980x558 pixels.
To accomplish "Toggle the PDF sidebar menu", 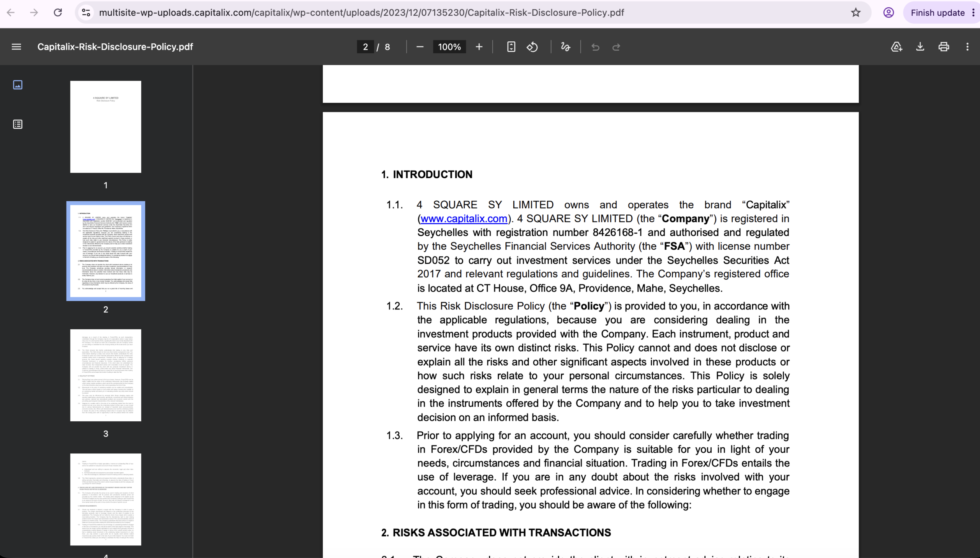I will tap(16, 47).
